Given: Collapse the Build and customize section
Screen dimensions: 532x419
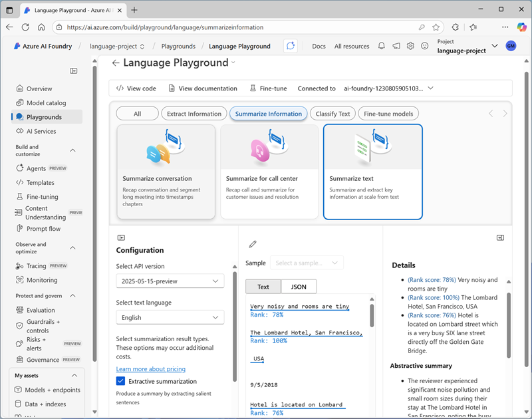Looking at the screenshot, I should tap(73, 150).
